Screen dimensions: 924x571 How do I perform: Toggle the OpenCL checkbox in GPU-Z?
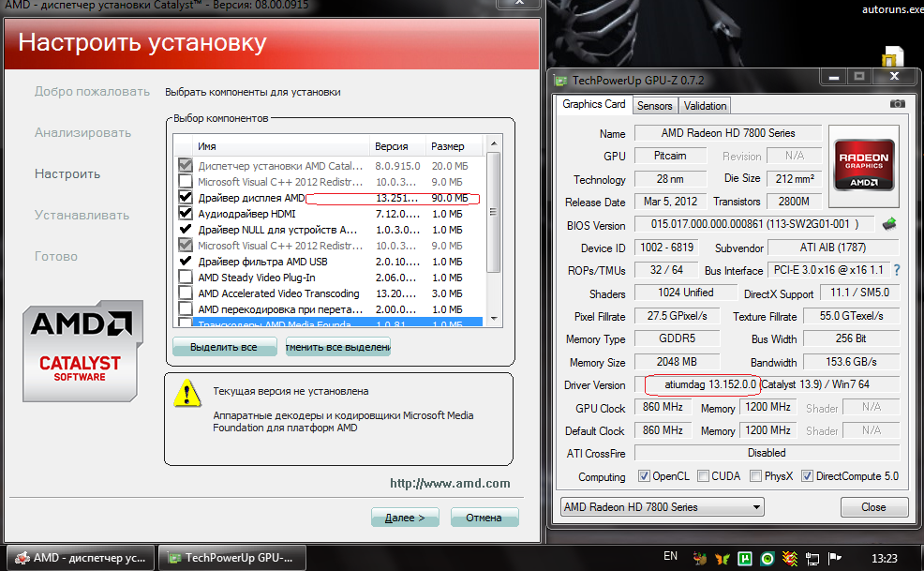644,475
